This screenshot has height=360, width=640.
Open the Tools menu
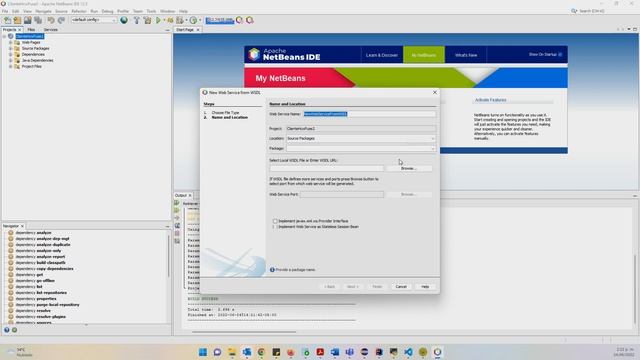point(151,11)
